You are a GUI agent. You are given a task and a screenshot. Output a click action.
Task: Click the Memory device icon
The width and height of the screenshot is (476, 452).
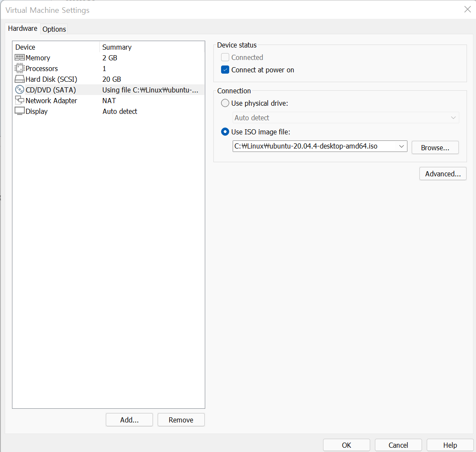(x=19, y=58)
